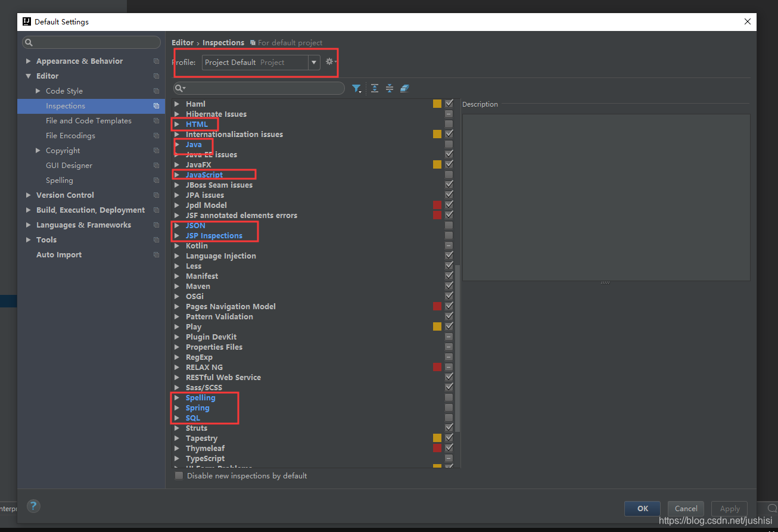The width and height of the screenshot is (778, 532).
Task: Click the yellow severity swatch for JavaFX
Action: coord(437,164)
